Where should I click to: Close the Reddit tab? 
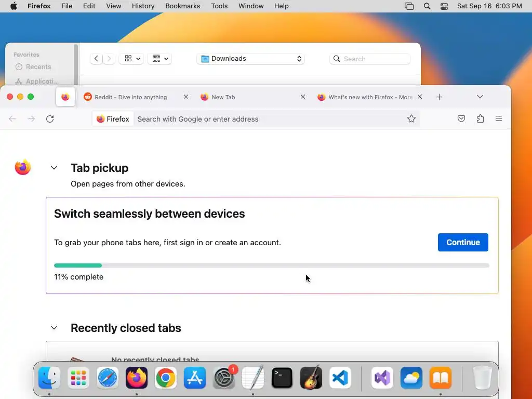pos(186,97)
